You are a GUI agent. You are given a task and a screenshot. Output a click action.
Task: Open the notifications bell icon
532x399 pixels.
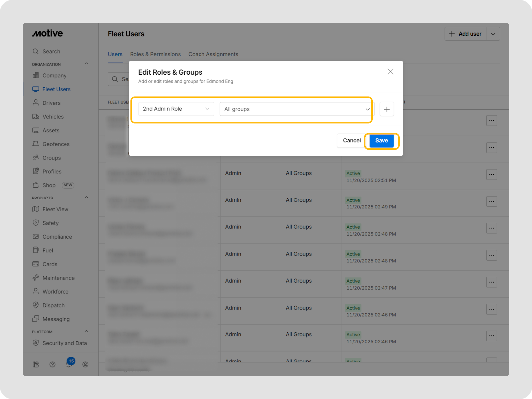[69, 364]
